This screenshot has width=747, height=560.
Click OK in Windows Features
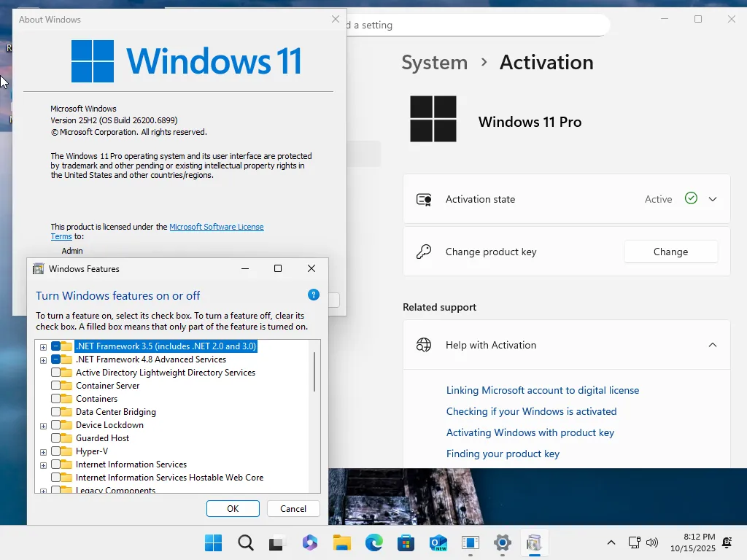click(233, 508)
